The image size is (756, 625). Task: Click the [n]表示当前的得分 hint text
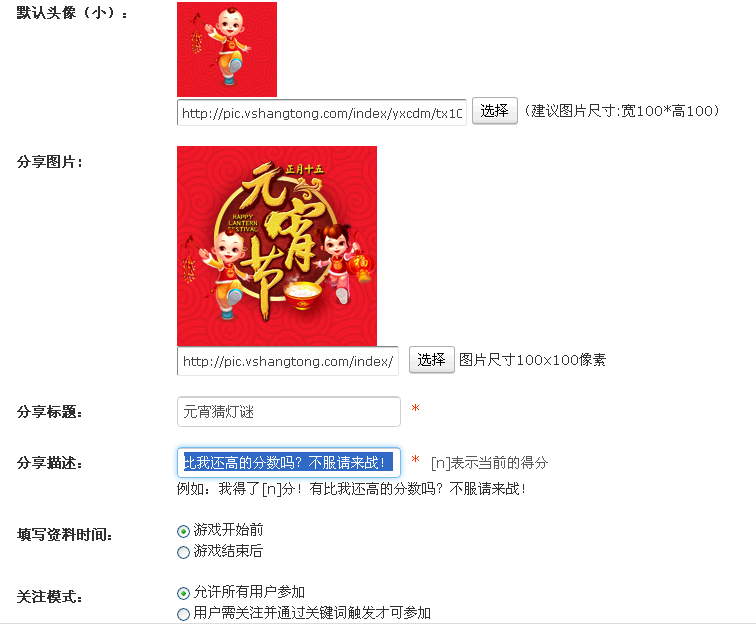[x=489, y=463]
